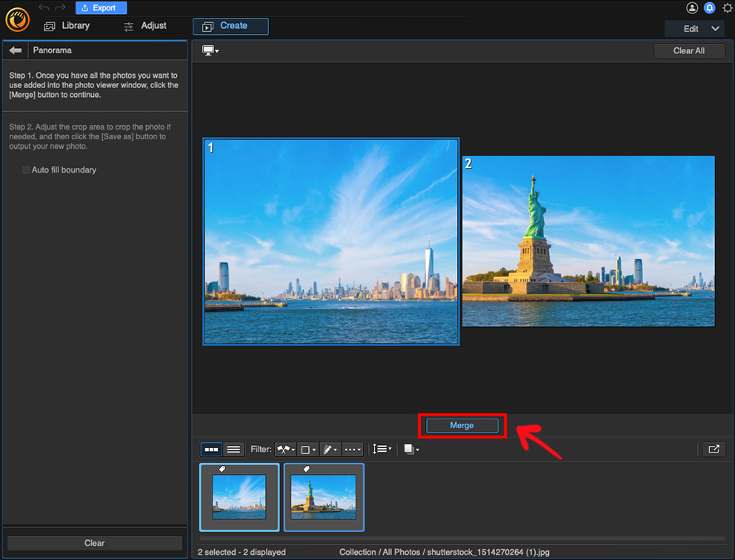Image resolution: width=735 pixels, height=560 pixels.
Task: Switch to thumbnail filmstrip view
Action: (x=211, y=449)
